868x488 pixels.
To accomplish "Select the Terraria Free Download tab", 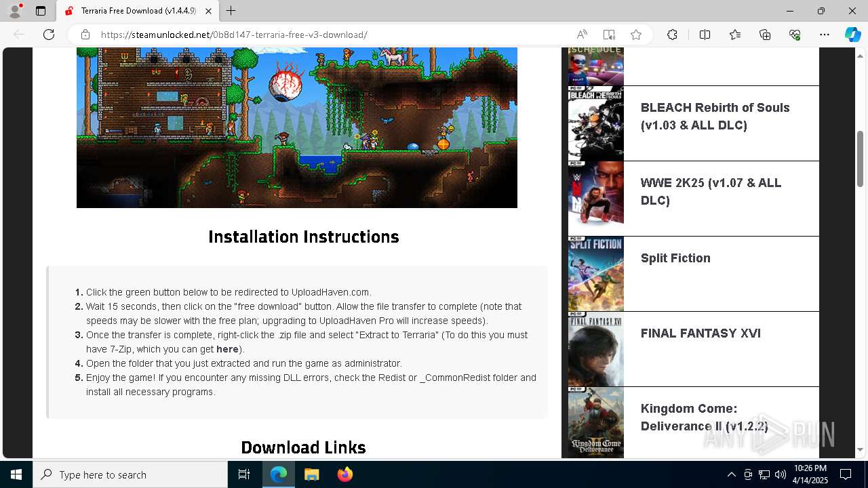I will click(x=138, y=11).
